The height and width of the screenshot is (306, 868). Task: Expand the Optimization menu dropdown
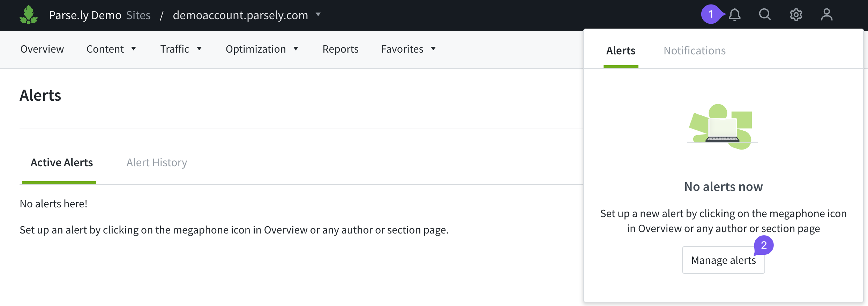point(262,49)
